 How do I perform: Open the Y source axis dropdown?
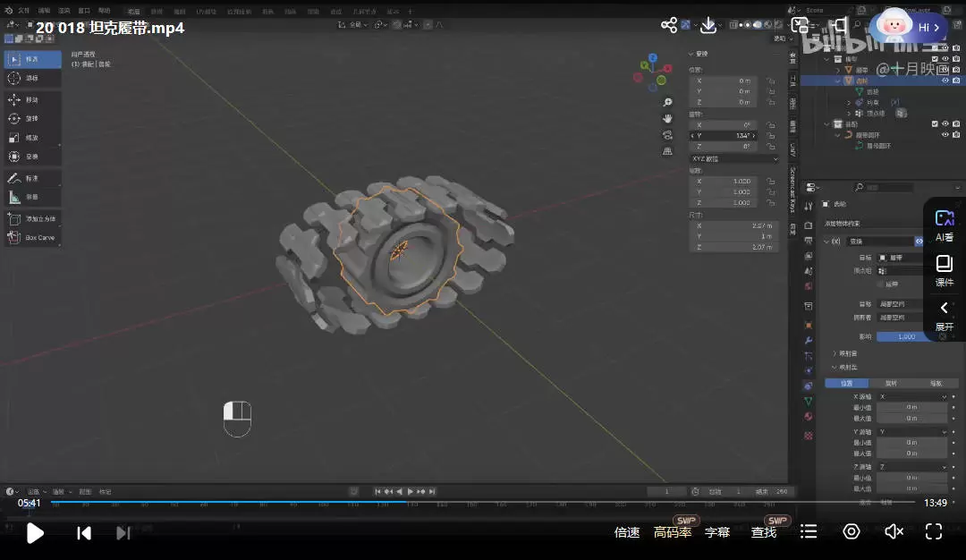[912, 432]
